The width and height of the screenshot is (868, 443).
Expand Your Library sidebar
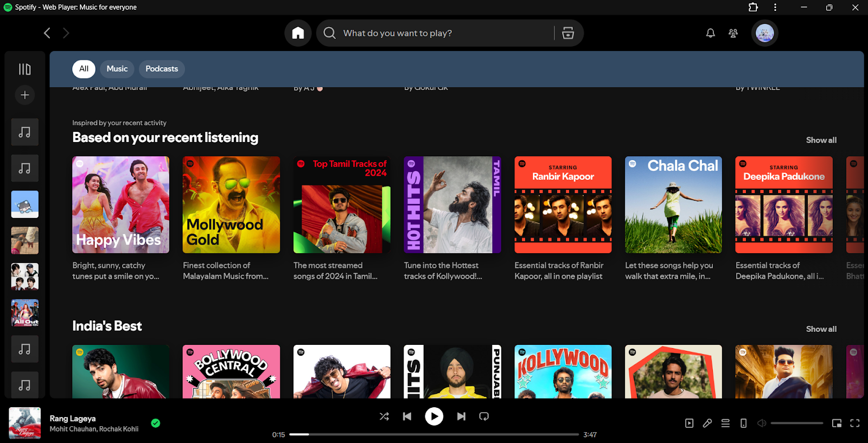(25, 69)
